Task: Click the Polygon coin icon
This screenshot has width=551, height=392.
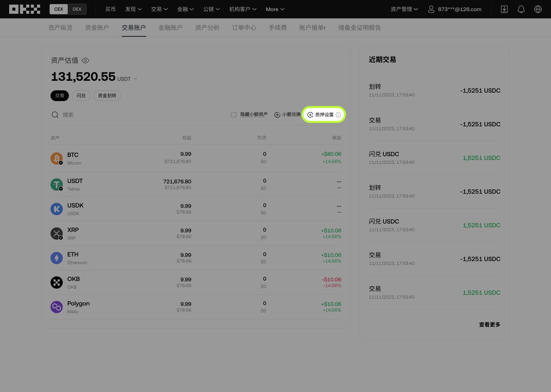Action: click(57, 307)
